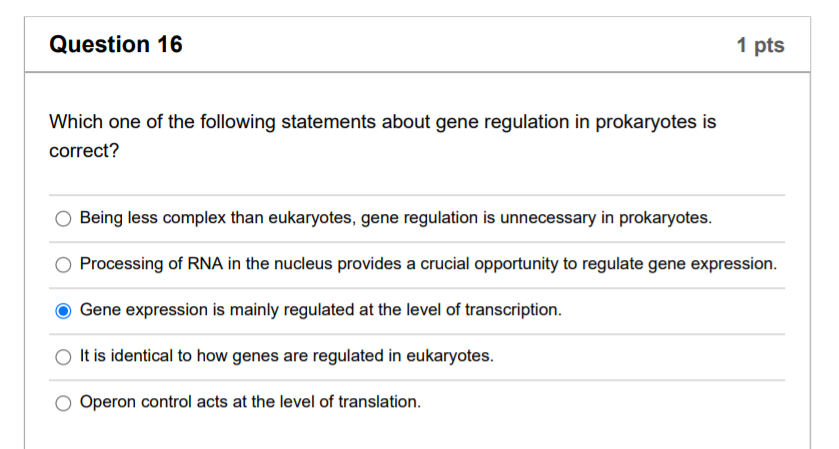Choose radio button for 'Processing of RNA in nucleus'
Viewport: 839px width, 449px height.
click(63, 264)
